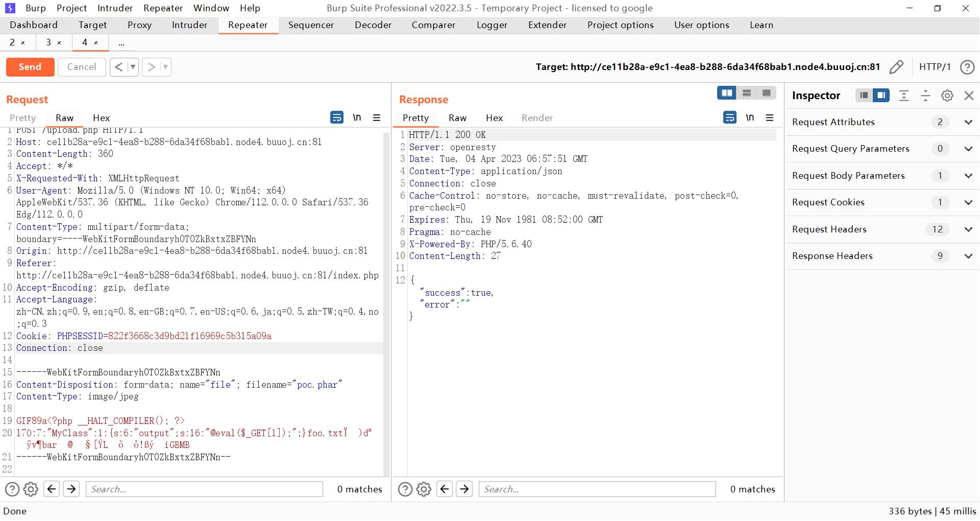Image resolution: width=980 pixels, height=521 pixels.
Task: Switch request view to Pretty
Action: coord(23,118)
